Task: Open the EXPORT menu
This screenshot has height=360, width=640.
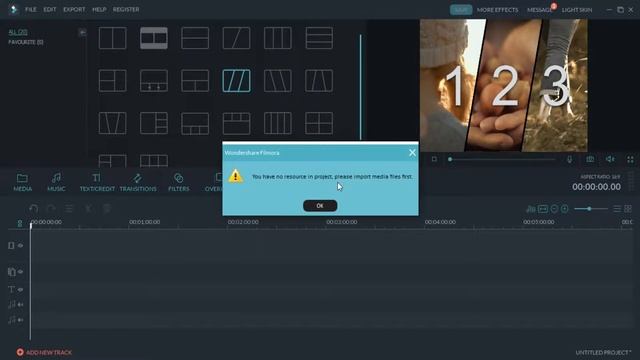Action: (74, 9)
